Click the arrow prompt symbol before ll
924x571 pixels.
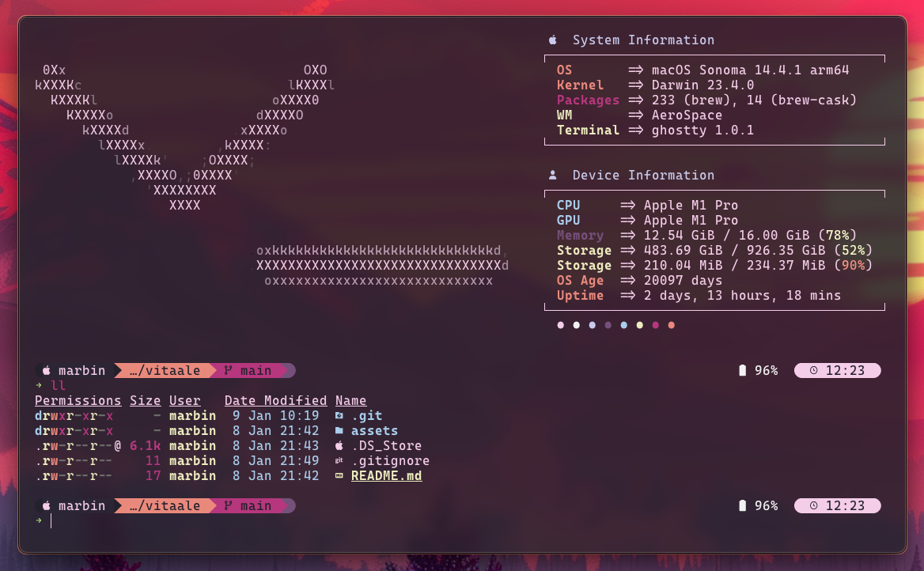click(39, 385)
